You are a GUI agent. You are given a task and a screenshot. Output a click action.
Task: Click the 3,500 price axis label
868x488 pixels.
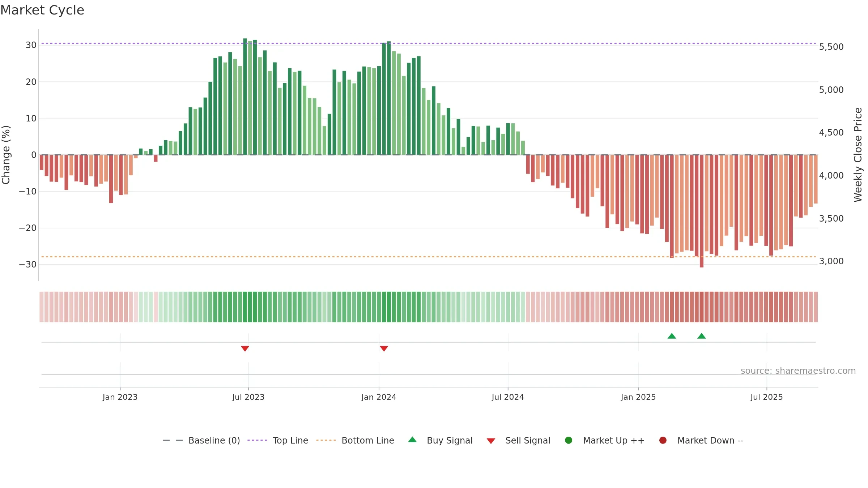tap(831, 219)
